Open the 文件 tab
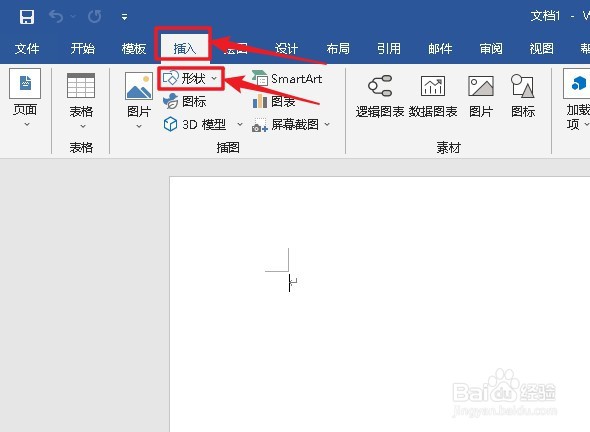 point(27,49)
